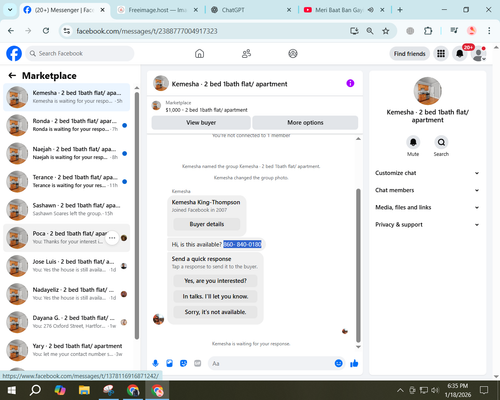The width and height of the screenshot is (500, 400).
Task: Choose a sticker icon in composer
Action: click(183, 363)
